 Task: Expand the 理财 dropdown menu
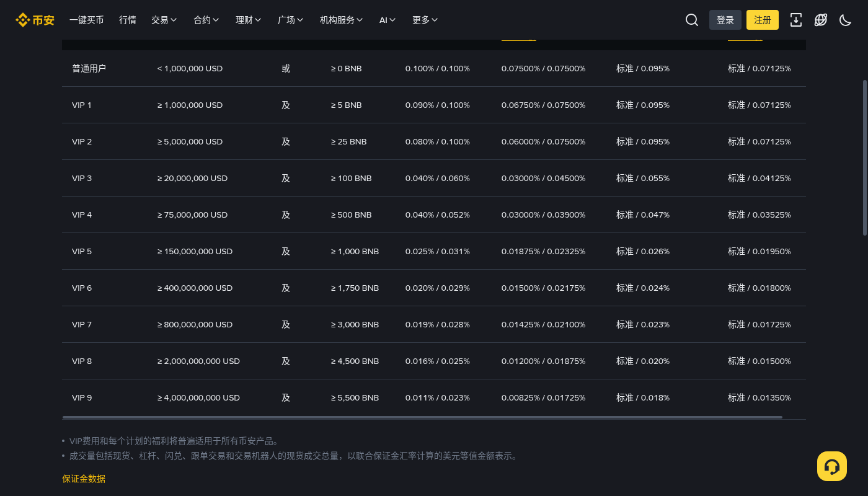coord(249,20)
